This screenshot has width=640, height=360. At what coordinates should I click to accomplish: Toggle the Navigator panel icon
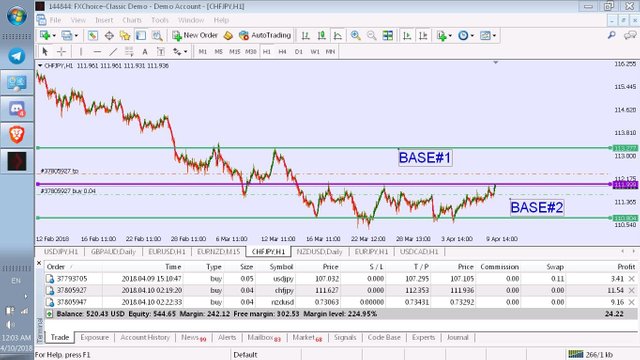(125, 36)
